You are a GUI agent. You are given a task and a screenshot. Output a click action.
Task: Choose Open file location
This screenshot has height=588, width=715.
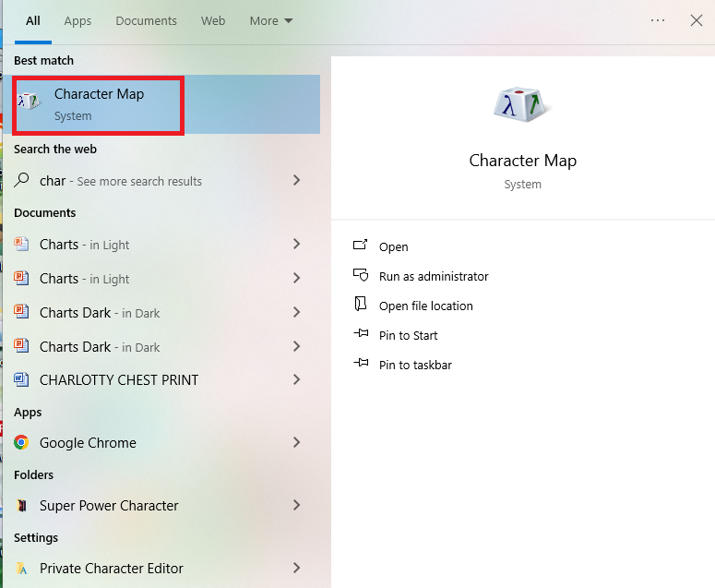tap(426, 306)
